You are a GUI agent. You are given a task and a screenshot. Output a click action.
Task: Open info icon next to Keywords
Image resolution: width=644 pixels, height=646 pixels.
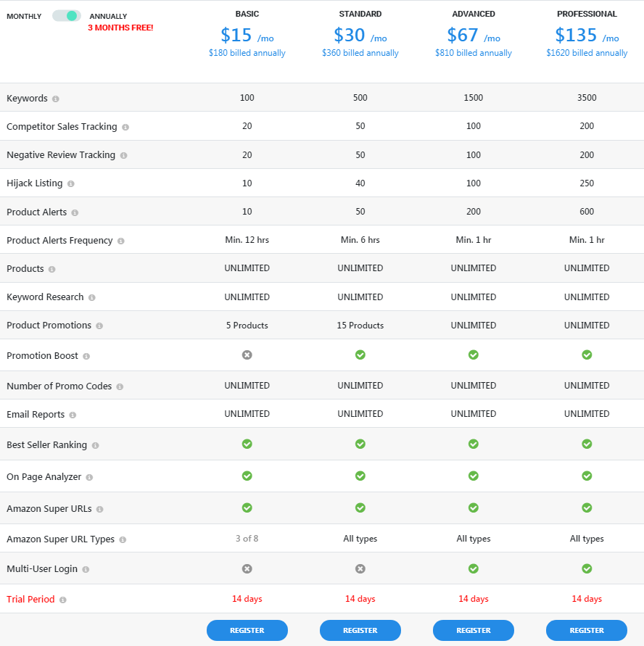[56, 99]
